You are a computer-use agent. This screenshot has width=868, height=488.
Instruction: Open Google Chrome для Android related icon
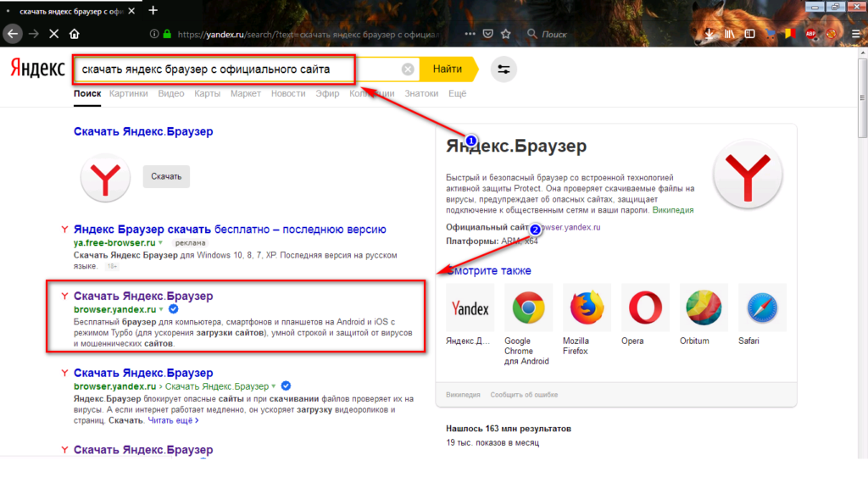point(528,308)
